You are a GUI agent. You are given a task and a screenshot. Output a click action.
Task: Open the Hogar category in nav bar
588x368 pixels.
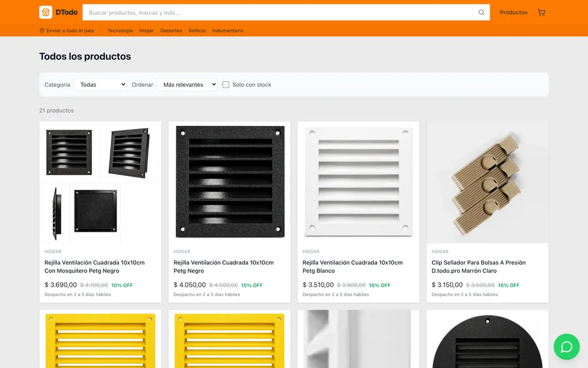146,31
